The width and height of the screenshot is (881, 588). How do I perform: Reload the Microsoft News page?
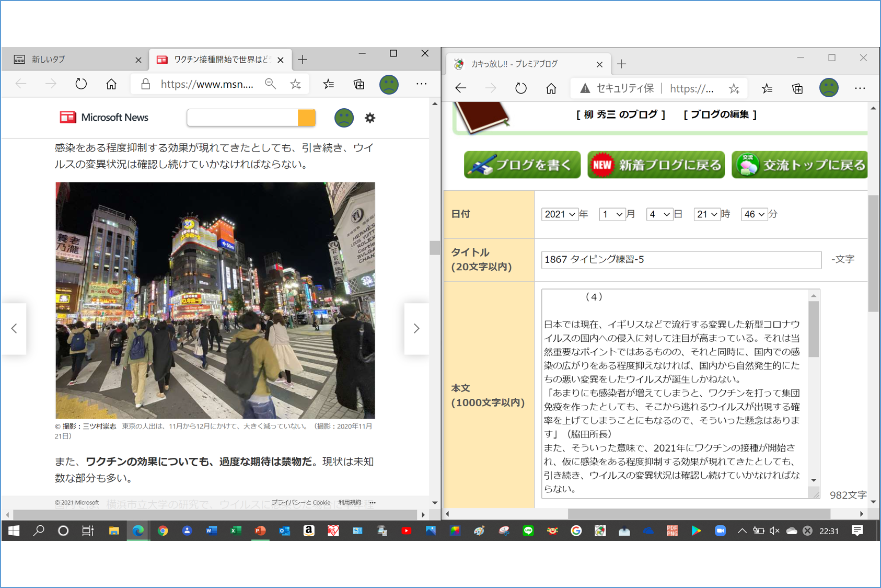tap(81, 84)
